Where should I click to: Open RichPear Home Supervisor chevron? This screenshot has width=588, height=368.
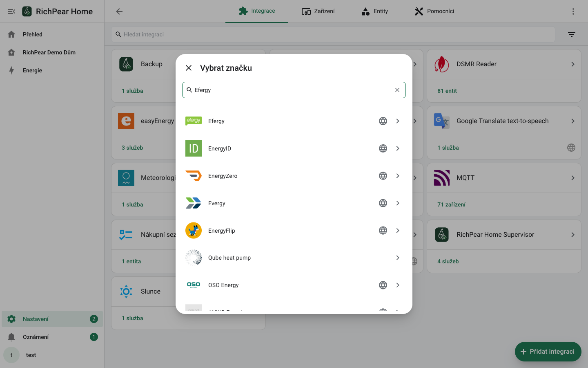click(x=573, y=235)
